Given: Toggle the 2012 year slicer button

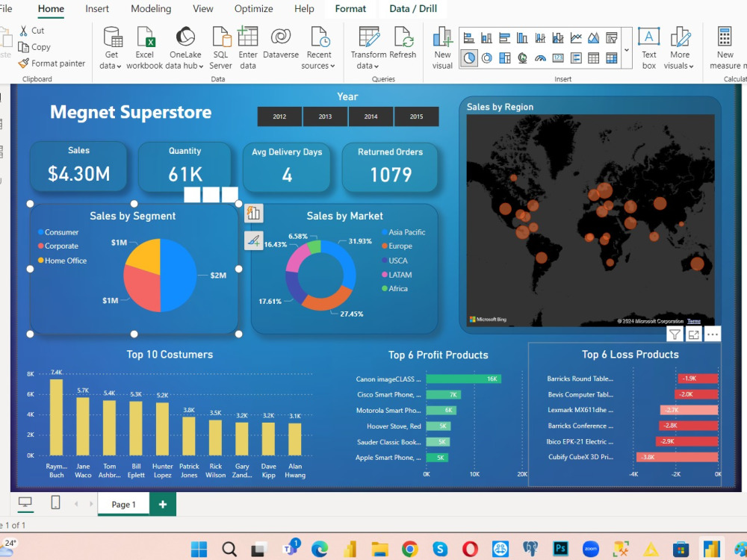Looking at the screenshot, I should pos(279,116).
